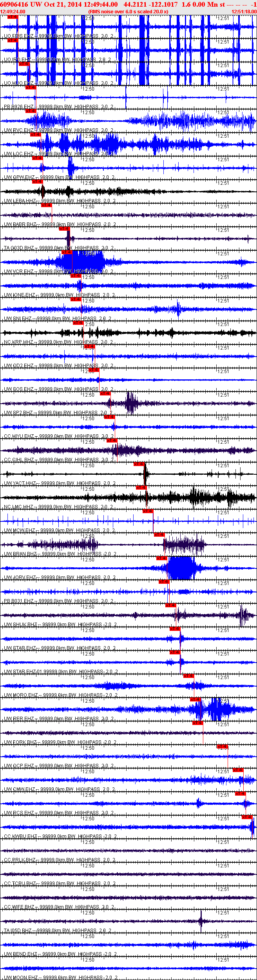Select the UW RVC EHZ station label
Screen dimensions: 257x980
pyautogui.click(x=59, y=130)
